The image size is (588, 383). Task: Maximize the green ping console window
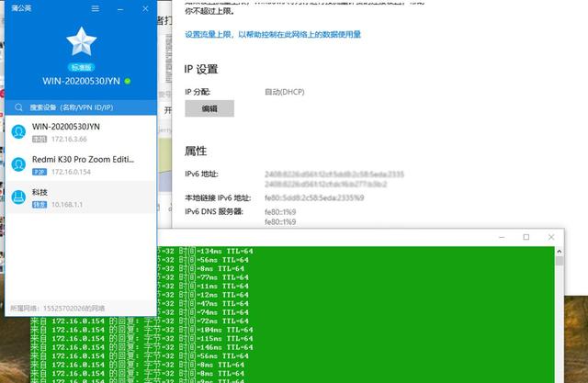coord(526,237)
